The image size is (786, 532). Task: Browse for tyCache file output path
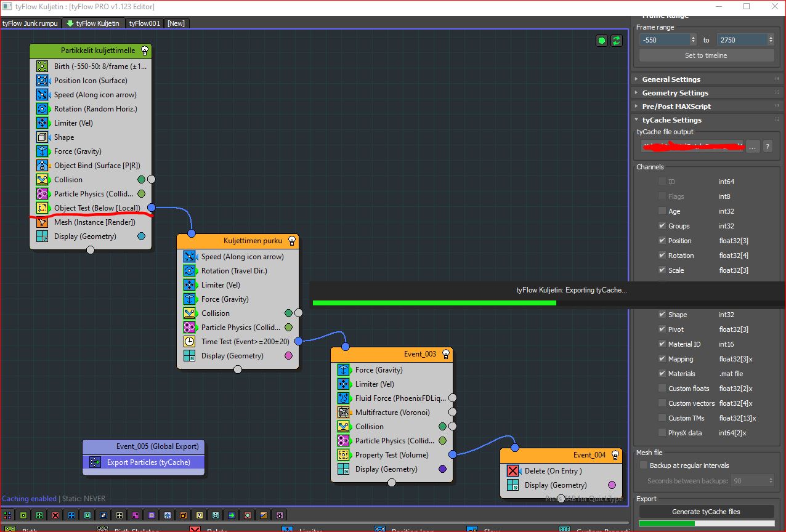pyautogui.click(x=753, y=147)
